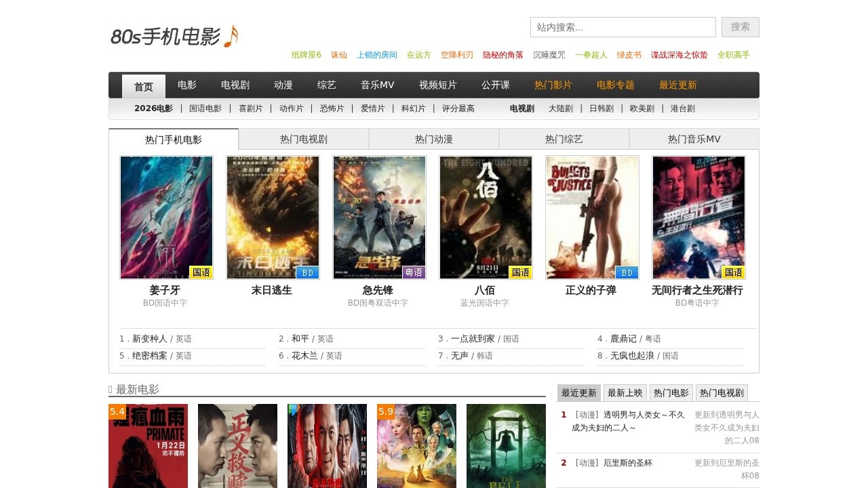Click the 粤语 badge on 急先锋 poster
This screenshot has height=488, width=868.
pos(414,272)
